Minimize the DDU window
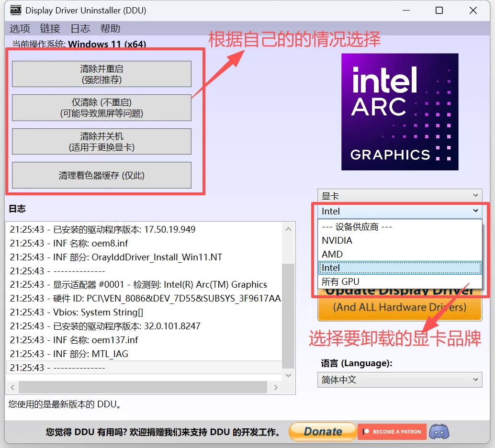 (x=406, y=11)
